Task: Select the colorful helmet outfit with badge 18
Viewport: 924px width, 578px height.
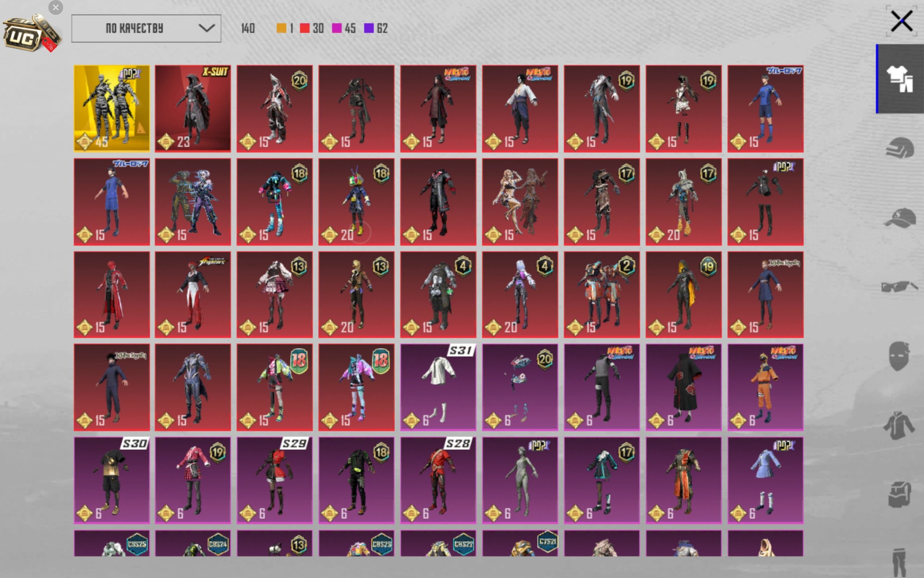Action: tap(357, 202)
